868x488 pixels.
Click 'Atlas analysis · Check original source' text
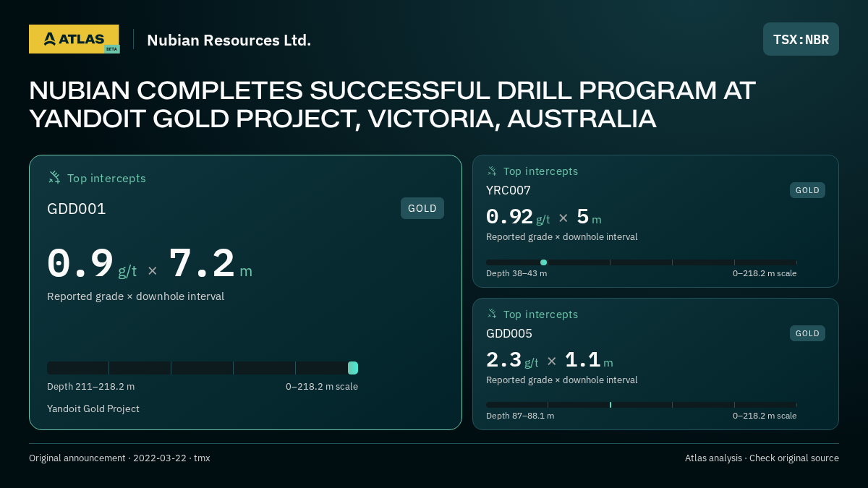tap(762, 458)
